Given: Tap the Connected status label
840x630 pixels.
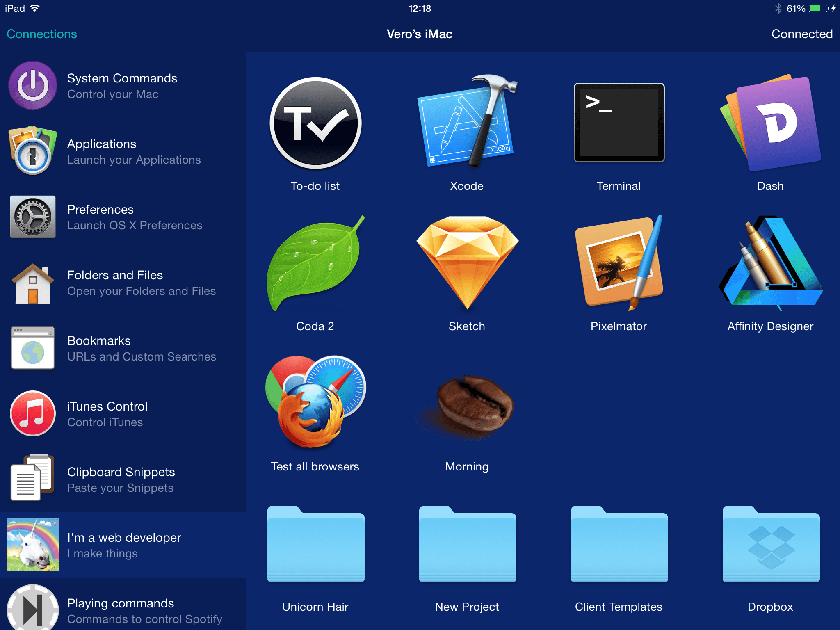Looking at the screenshot, I should point(802,34).
